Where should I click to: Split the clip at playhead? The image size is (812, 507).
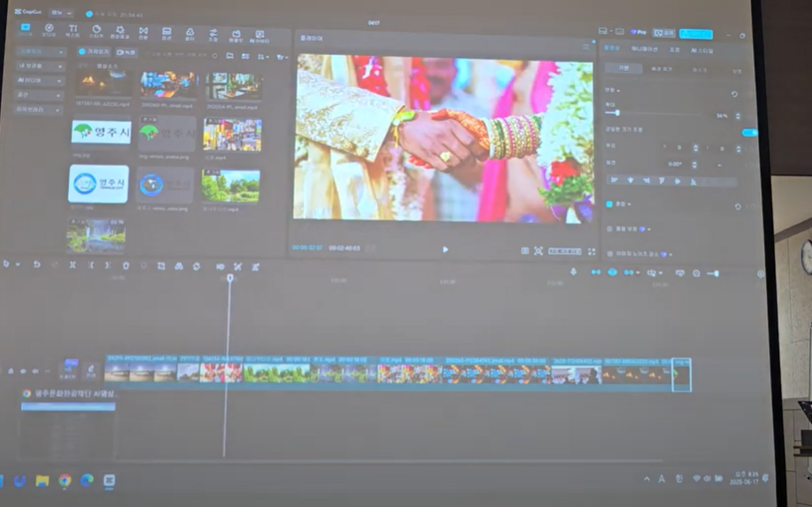[x=73, y=265]
